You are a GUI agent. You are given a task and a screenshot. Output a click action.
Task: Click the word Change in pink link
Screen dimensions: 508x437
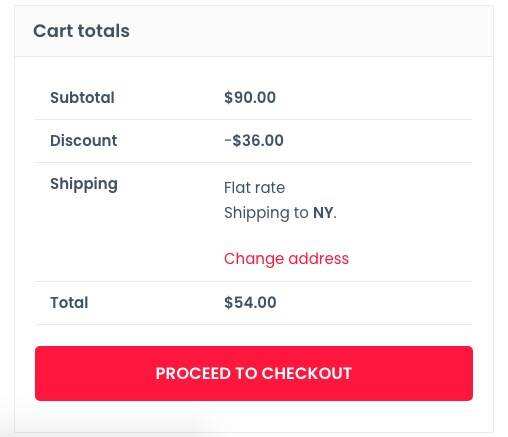coord(254,259)
